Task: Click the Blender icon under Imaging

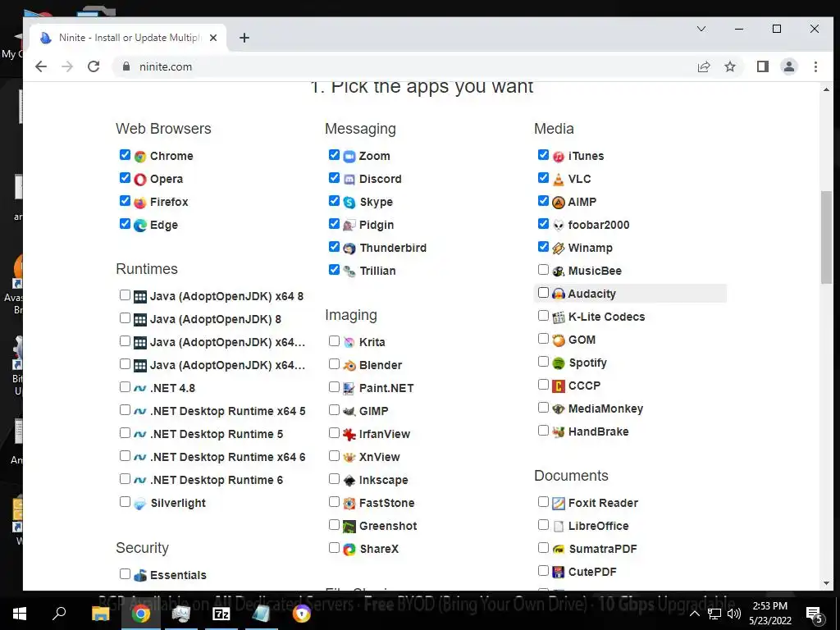Action: point(349,365)
